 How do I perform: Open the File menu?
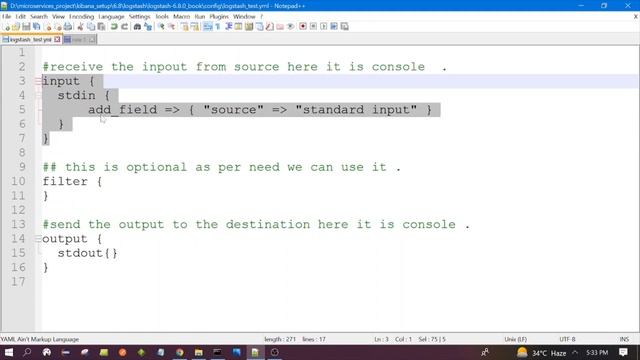pyautogui.click(x=7, y=17)
